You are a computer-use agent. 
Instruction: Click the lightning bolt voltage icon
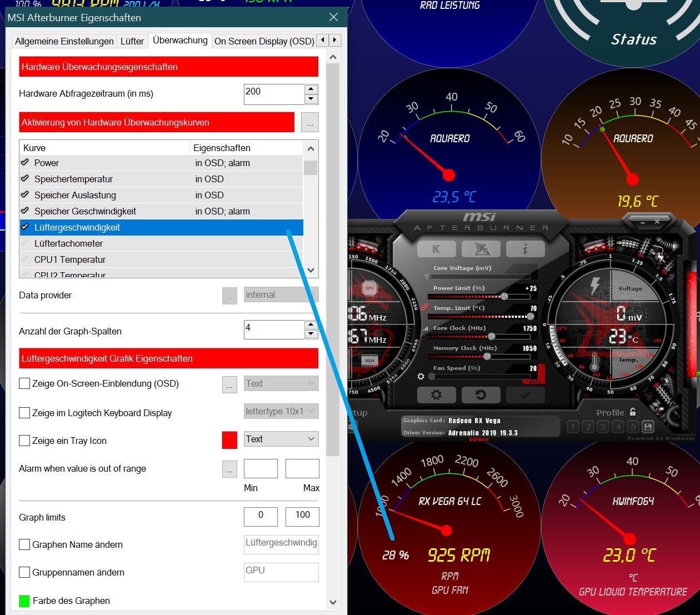tap(595, 285)
